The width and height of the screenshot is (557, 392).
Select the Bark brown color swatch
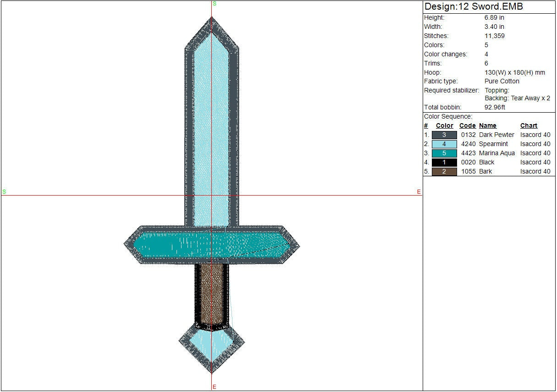(444, 172)
